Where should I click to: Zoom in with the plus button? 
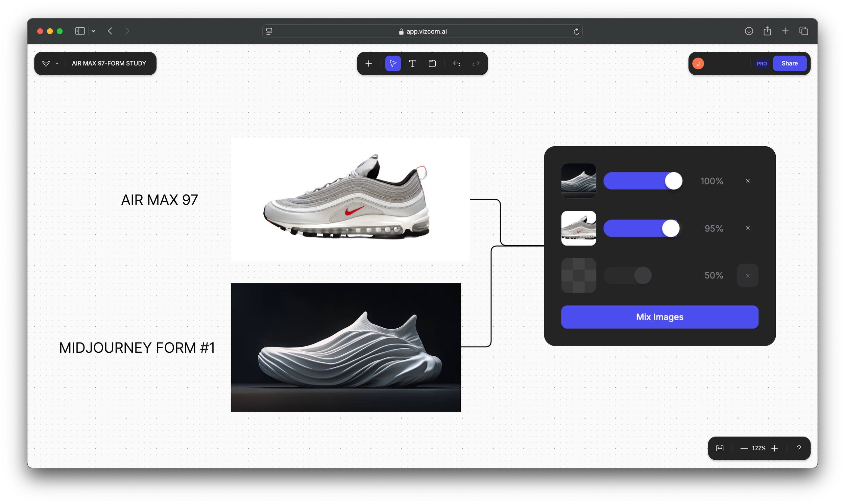774,448
